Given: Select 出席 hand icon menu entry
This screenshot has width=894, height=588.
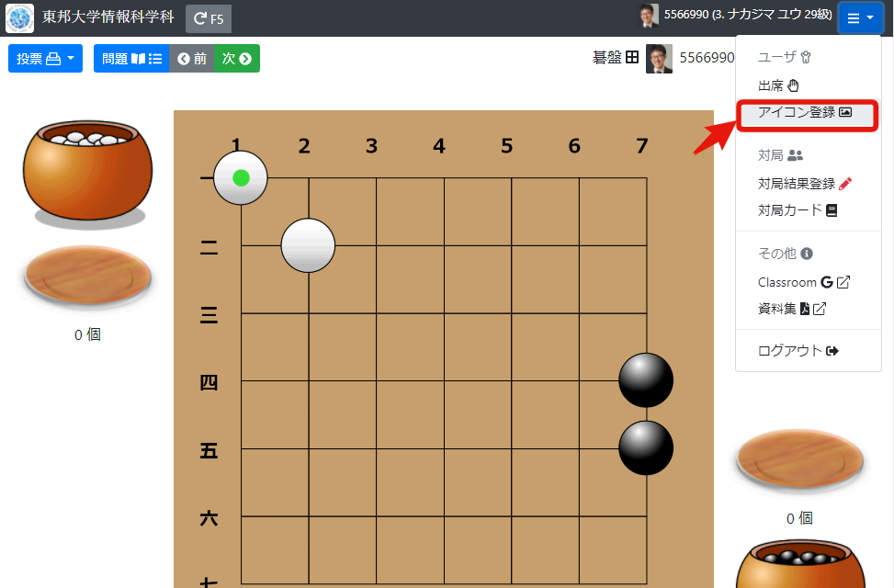Looking at the screenshot, I should (779, 85).
